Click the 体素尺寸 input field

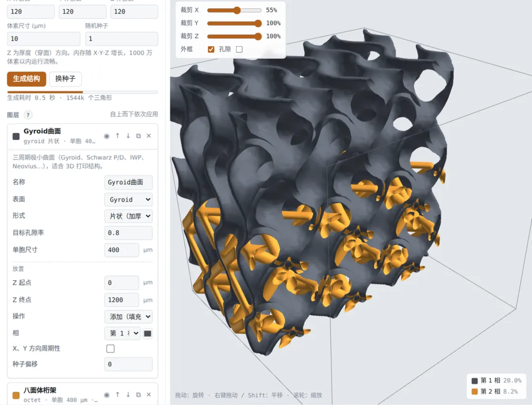[x=43, y=39]
